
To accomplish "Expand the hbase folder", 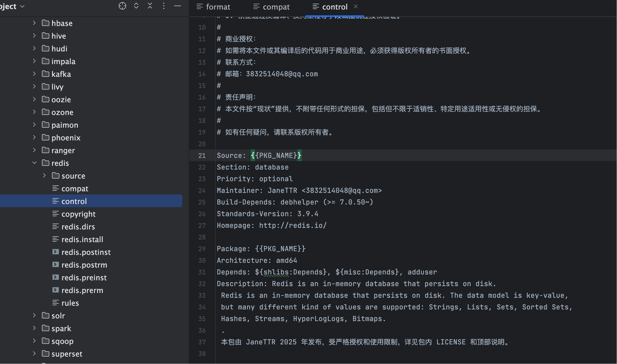I will click(x=34, y=23).
